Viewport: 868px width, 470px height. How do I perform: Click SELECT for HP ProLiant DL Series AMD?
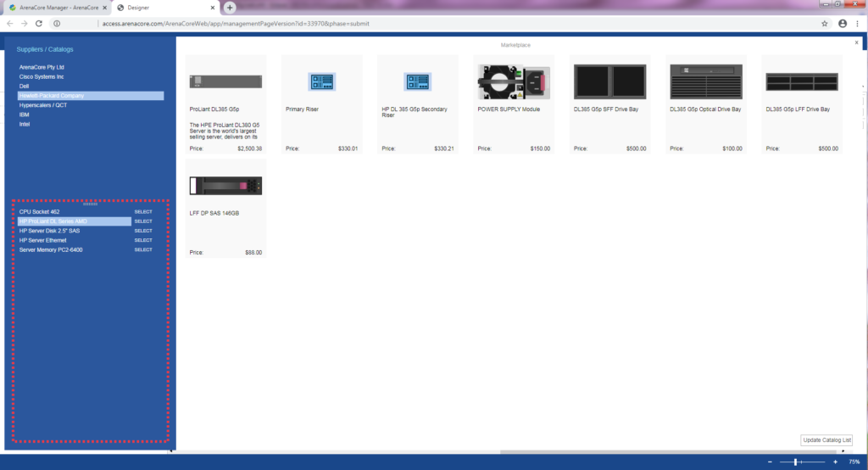tap(143, 221)
